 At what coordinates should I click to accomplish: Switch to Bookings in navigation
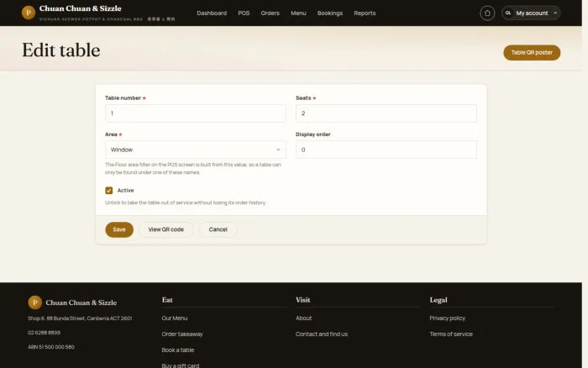click(329, 13)
